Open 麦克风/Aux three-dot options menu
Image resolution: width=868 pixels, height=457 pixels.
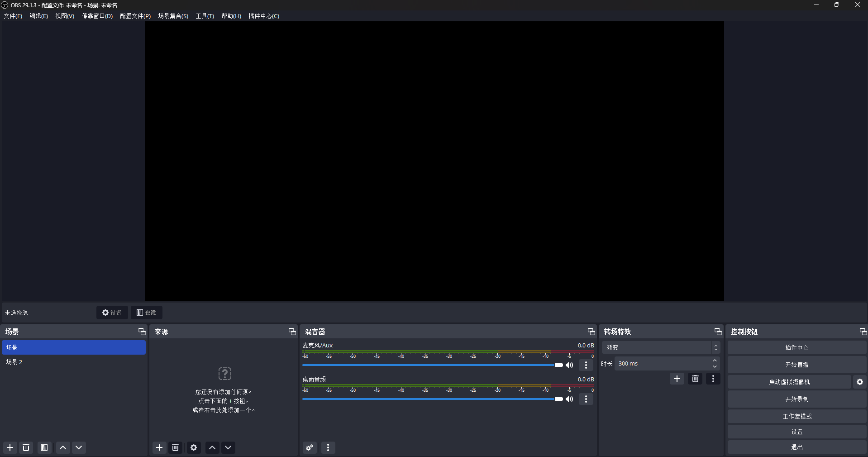[586, 365]
